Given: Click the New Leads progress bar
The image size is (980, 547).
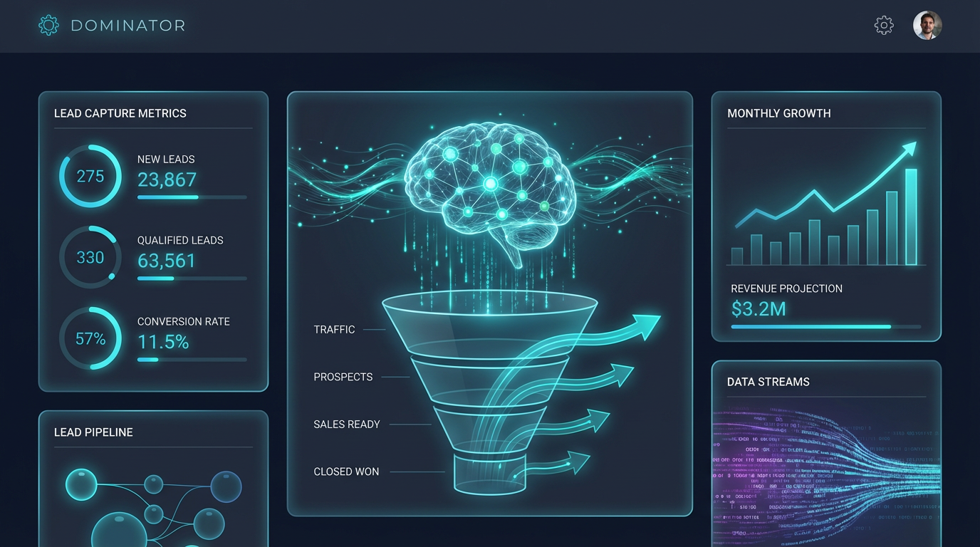Looking at the screenshot, I should 192,197.
